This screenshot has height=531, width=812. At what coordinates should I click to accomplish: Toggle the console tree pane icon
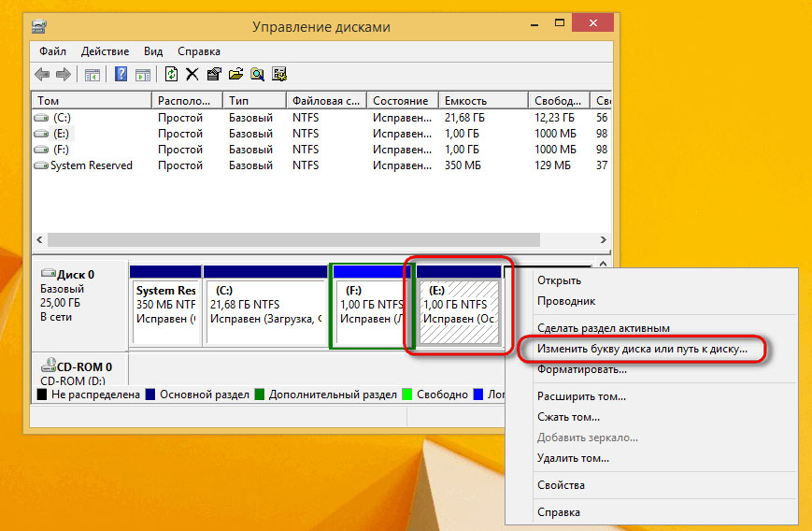point(93,74)
